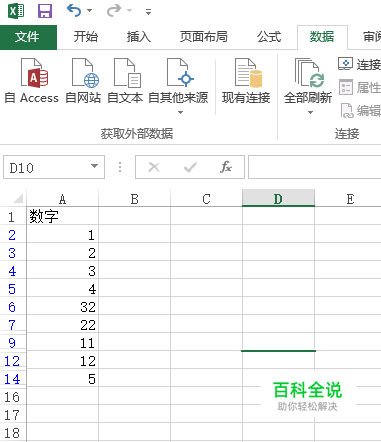Save the workbook with the floppy icon

coord(45,11)
